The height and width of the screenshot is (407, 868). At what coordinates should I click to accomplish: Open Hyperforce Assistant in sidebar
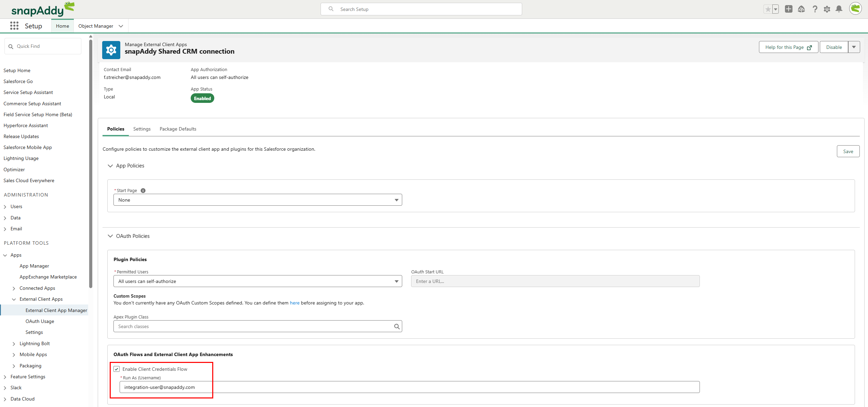[26, 125]
